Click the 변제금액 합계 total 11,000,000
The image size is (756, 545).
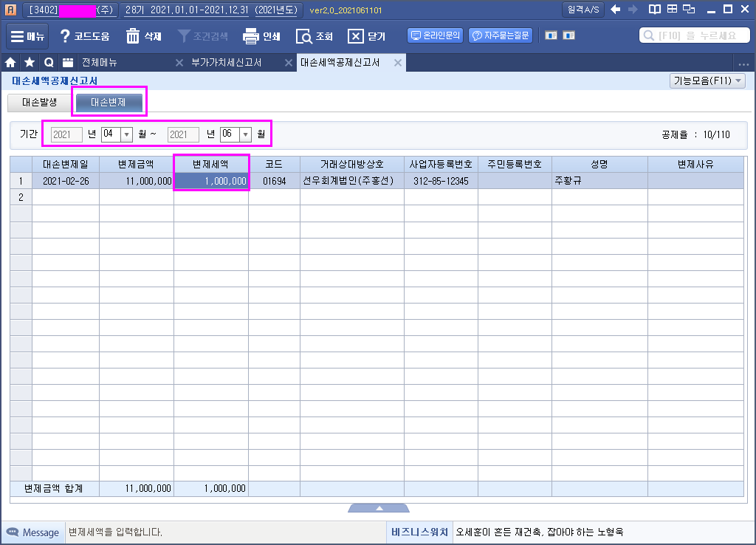tap(137, 489)
